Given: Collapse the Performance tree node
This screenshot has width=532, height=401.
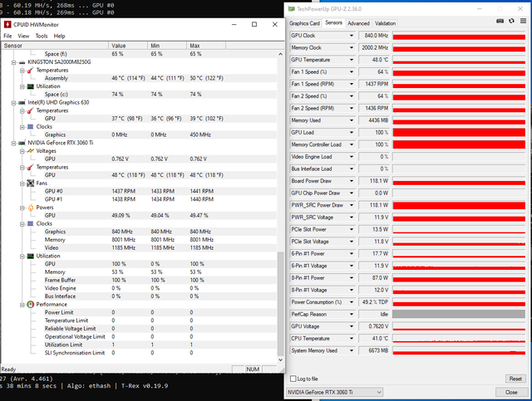Looking at the screenshot, I should click(x=22, y=305).
